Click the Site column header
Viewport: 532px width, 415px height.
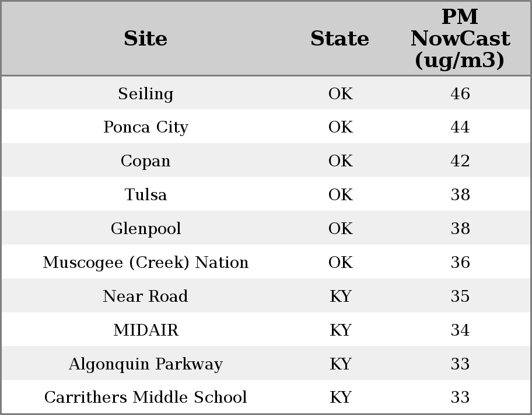pyautogui.click(x=145, y=39)
